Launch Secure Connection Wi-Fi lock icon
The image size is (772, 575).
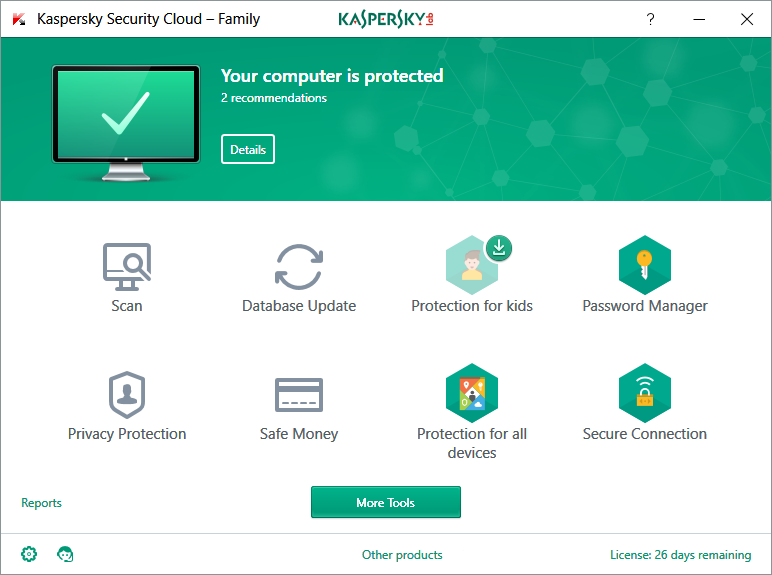tap(644, 393)
